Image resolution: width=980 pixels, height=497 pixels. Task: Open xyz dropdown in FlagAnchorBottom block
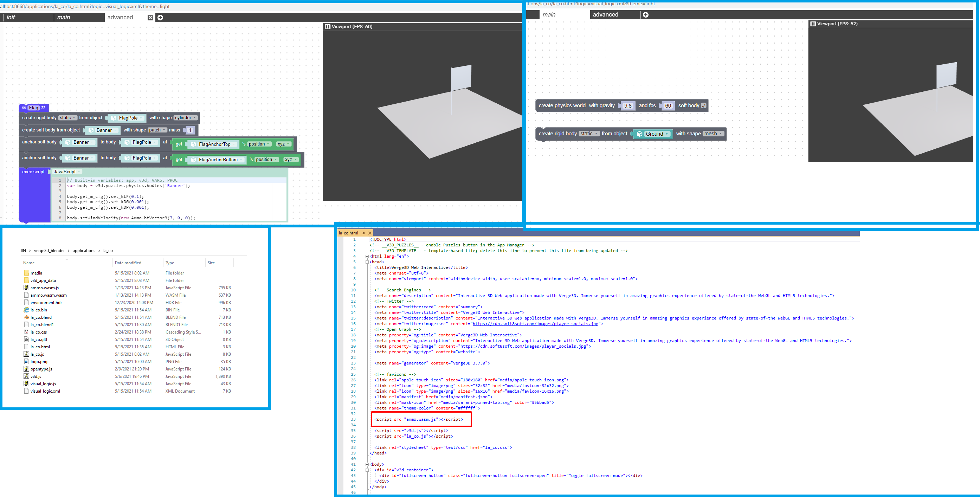[x=291, y=160]
